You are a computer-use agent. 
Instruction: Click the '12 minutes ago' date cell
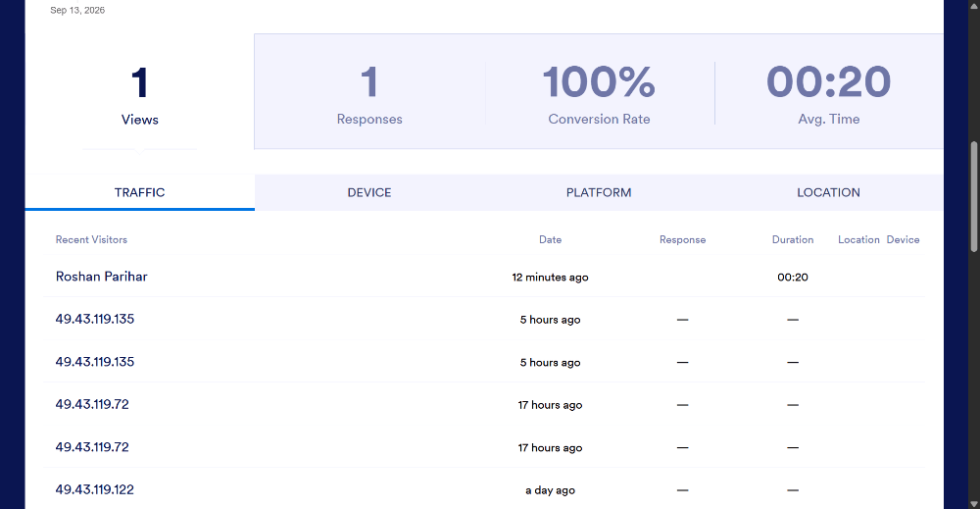(550, 277)
